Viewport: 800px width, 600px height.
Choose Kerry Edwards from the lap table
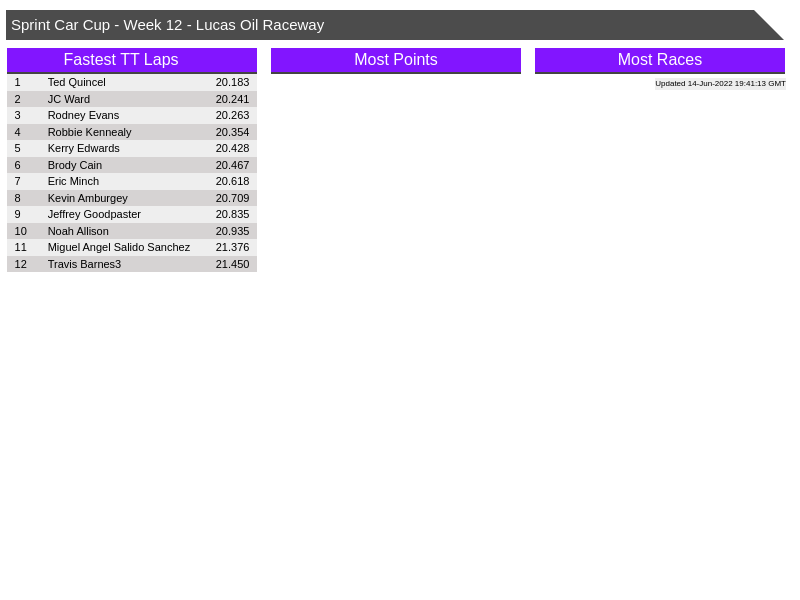83,148
